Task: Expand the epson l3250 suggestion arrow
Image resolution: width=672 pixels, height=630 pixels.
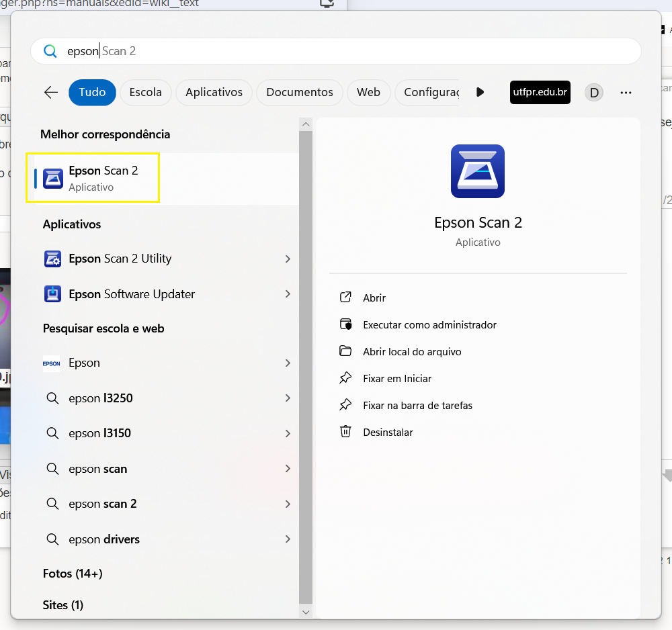Action: click(x=288, y=398)
